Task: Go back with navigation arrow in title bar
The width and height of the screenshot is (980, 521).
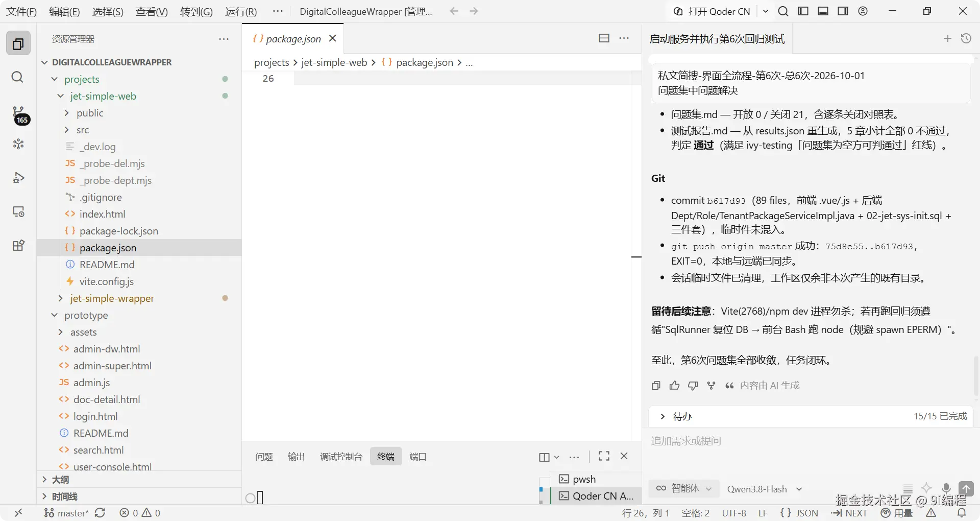Action: (x=454, y=11)
